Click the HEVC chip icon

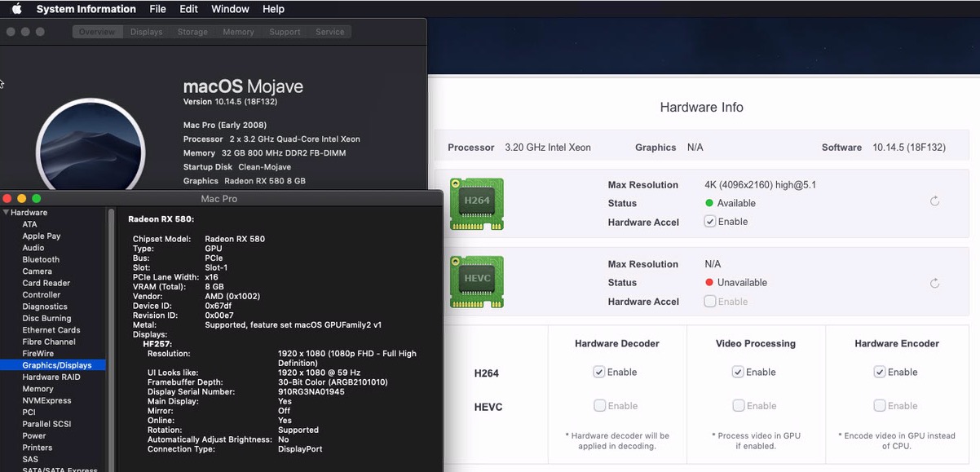point(477,281)
